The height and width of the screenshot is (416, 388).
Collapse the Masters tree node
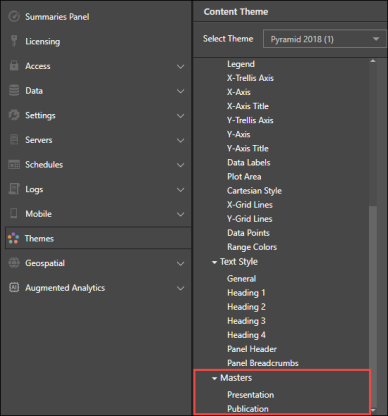pyautogui.click(x=214, y=378)
